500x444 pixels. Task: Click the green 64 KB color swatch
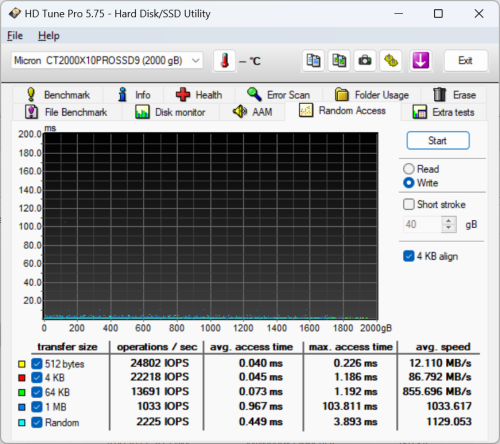[x=22, y=392]
